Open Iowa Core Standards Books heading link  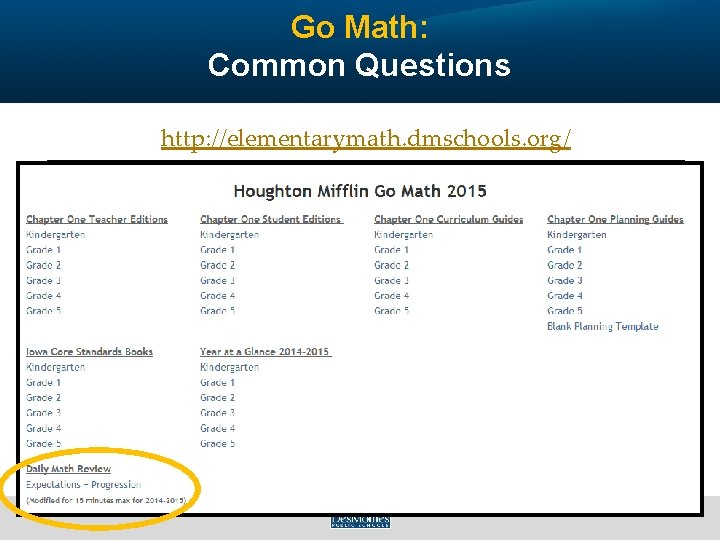point(90,352)
